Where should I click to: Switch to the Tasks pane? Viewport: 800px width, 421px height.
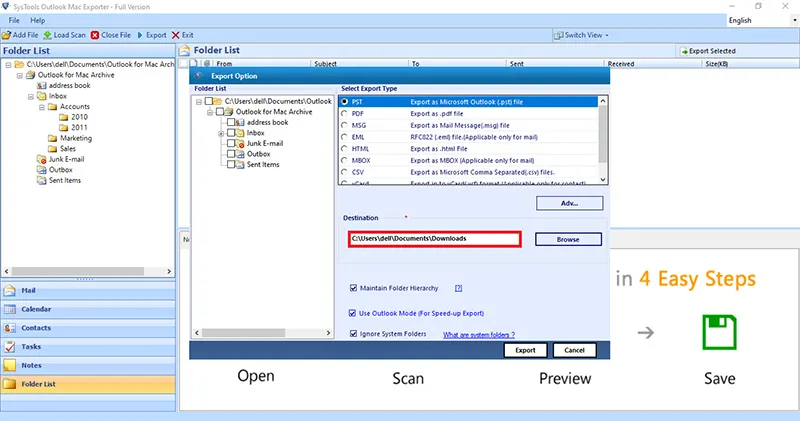coord(88,346)
